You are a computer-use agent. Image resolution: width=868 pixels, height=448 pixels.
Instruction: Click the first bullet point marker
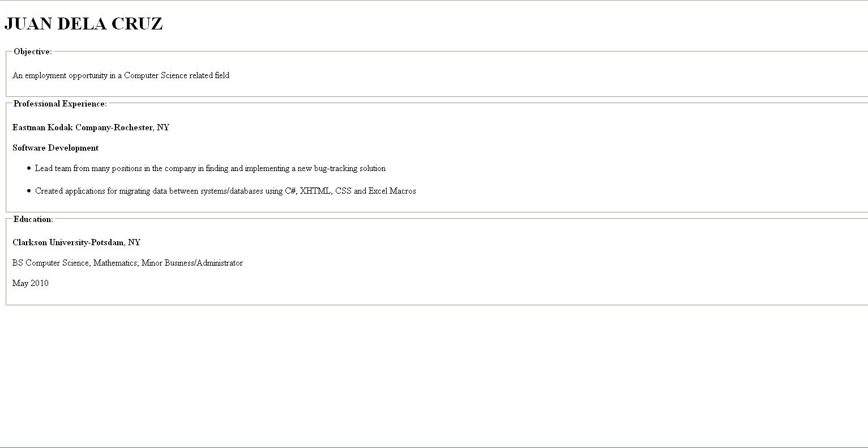point(29,168)
